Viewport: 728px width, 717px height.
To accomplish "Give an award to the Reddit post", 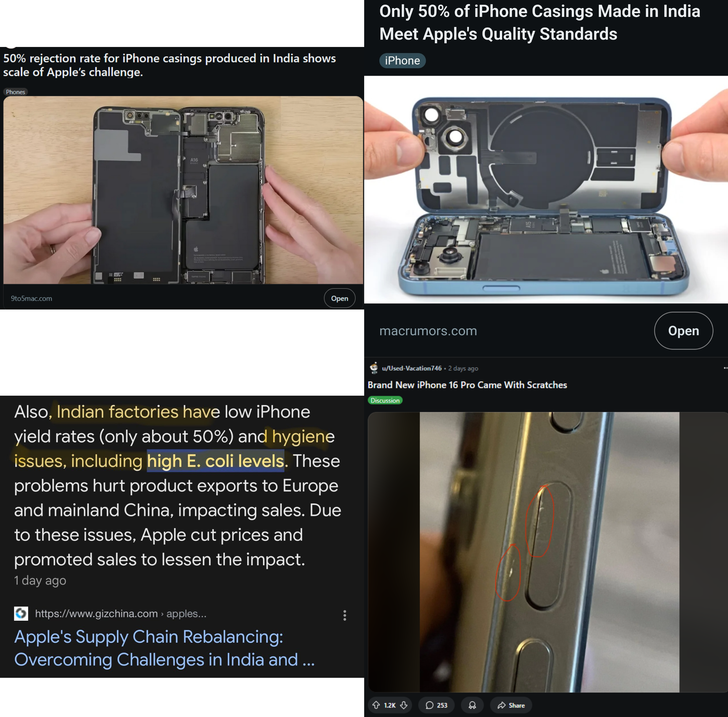I will click(x=472, y=705).
